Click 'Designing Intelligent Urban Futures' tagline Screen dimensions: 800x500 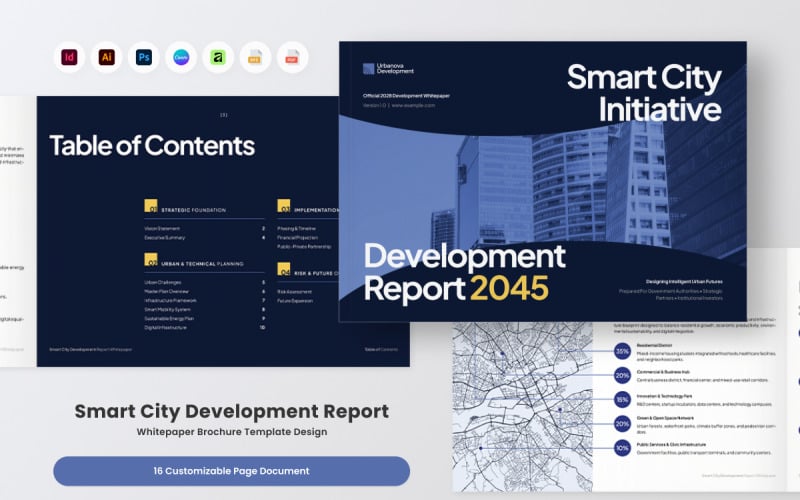point(684,282)
